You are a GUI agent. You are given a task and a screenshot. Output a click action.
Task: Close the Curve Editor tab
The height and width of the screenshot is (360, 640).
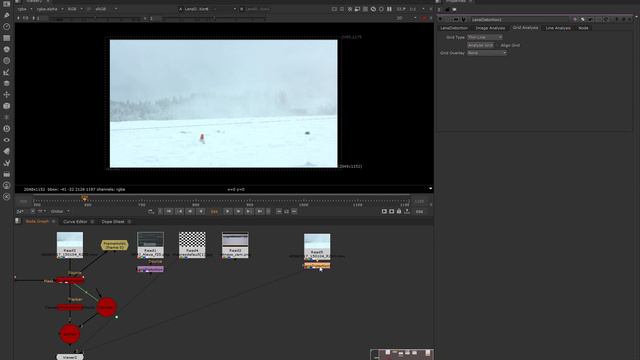(92, 222)
